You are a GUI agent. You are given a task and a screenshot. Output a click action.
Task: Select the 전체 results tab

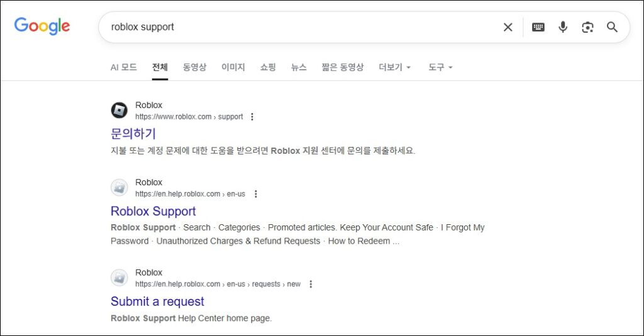click(x=160, y=67)
